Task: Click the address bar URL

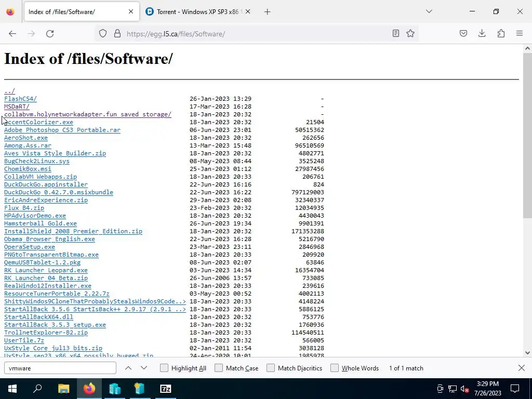Action: [176, 34]
